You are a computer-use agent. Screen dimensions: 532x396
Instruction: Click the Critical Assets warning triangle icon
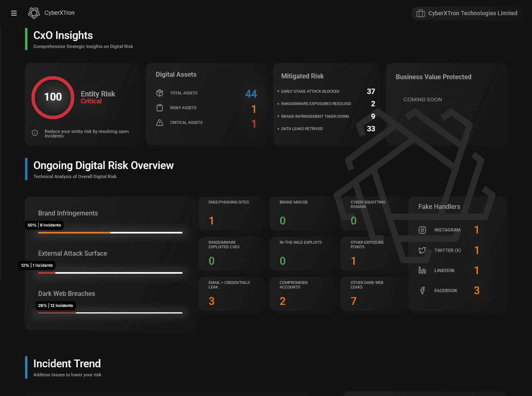point(159,122)
